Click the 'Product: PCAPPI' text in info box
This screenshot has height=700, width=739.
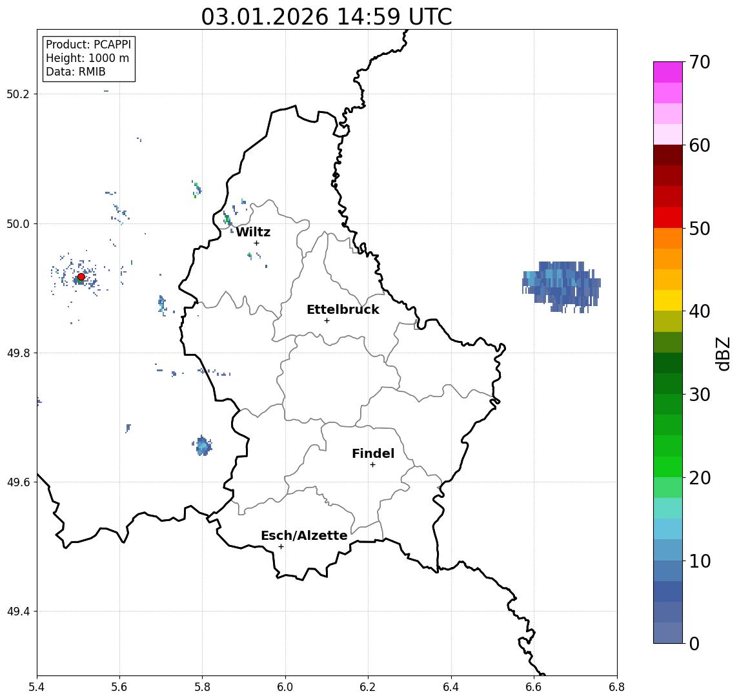point(88,45)
